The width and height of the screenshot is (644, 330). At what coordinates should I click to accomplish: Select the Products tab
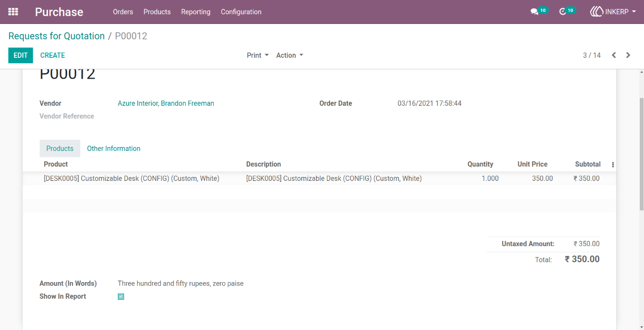coord(60,149)
